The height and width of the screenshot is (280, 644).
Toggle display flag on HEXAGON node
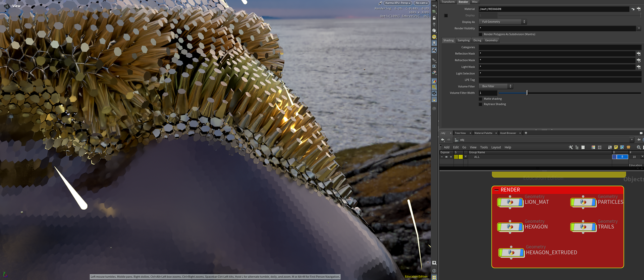point(521,227)
